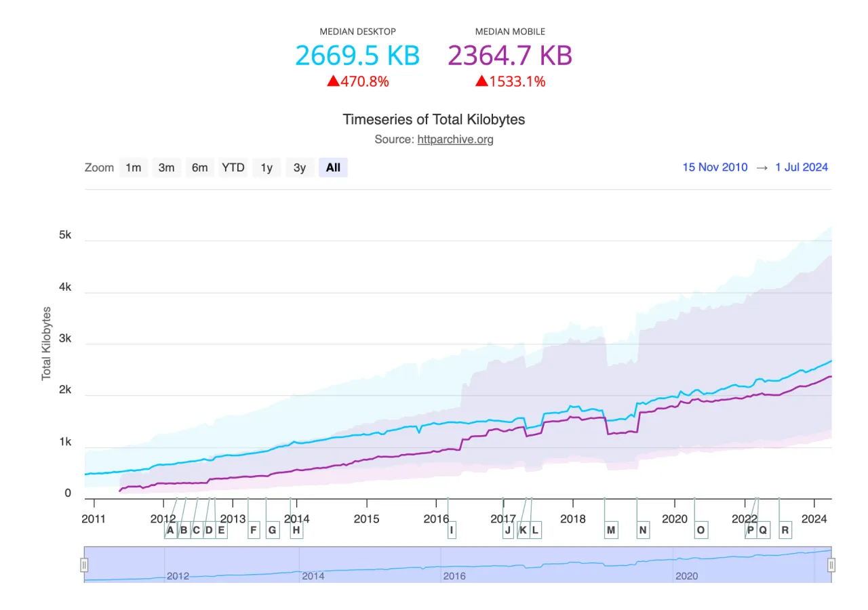Click the end date 1 Jul 2024
Screen dimensions: 868x610
tap(802, 167)
